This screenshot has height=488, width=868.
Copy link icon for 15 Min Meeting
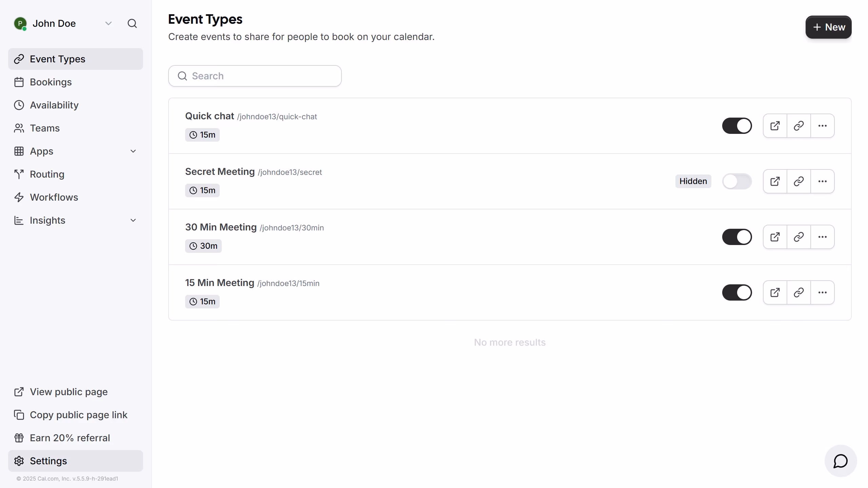click(x=799, y=292)
